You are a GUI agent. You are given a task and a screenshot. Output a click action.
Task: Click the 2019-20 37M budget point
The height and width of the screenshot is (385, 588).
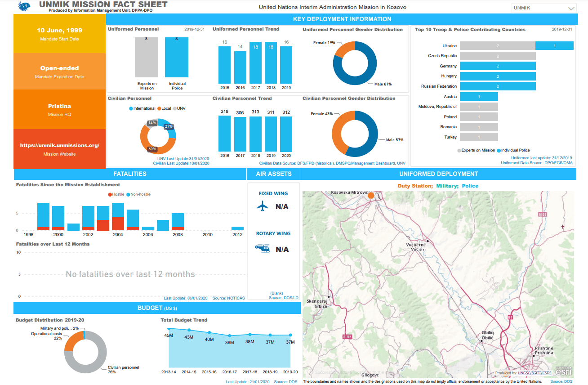click(x=290, y=335)
